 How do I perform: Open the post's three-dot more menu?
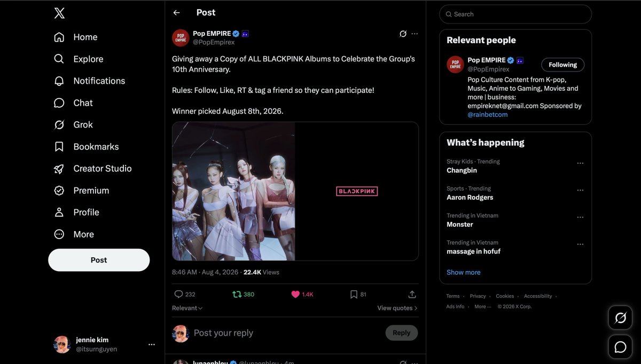pyautogui.click(x=415, y=34)
